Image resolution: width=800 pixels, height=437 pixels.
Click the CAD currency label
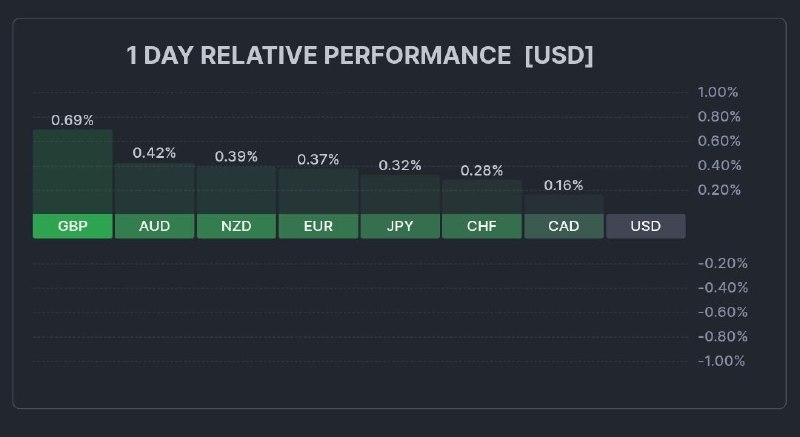tap(564, 226)
